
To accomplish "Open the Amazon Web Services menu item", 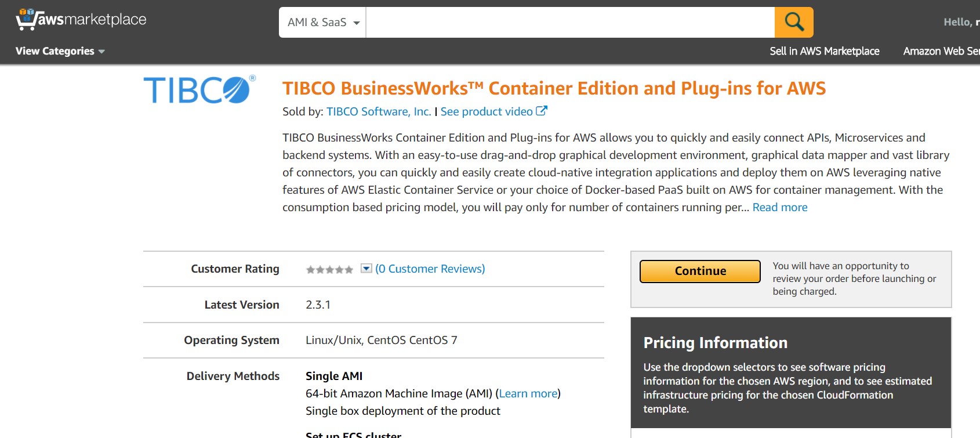I will tap(941, 51).
